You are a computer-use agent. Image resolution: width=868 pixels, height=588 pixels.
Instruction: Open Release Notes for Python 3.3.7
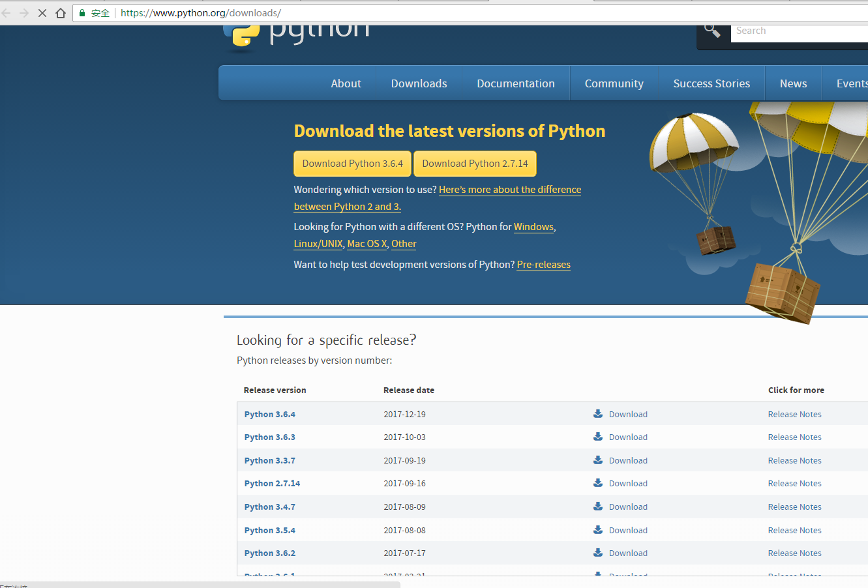tap(794, 460)
